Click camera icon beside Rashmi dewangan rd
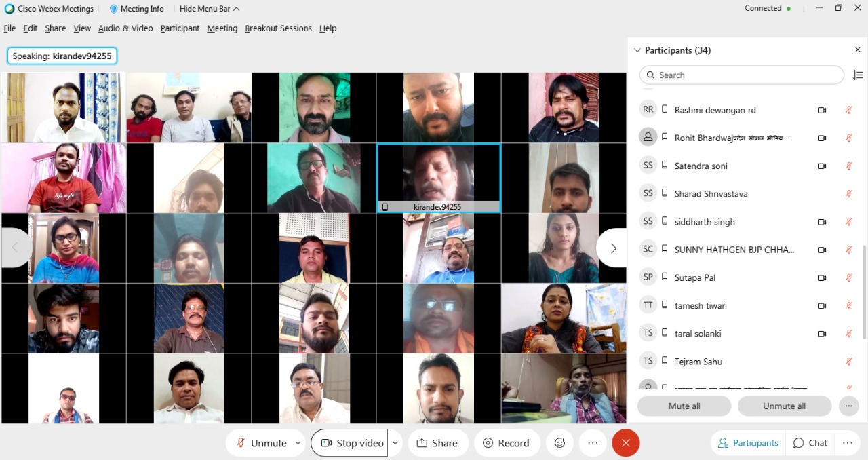 (822, 110)
